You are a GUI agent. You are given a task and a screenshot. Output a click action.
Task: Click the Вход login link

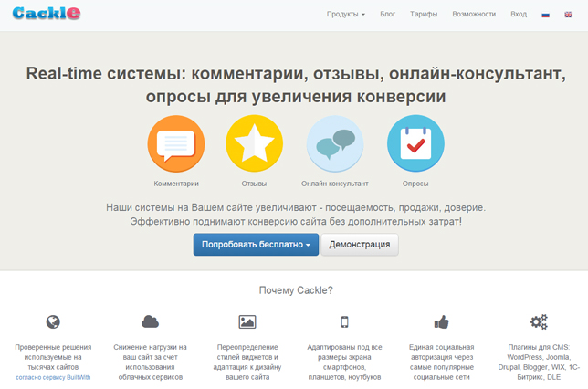[x=519, y=15]
